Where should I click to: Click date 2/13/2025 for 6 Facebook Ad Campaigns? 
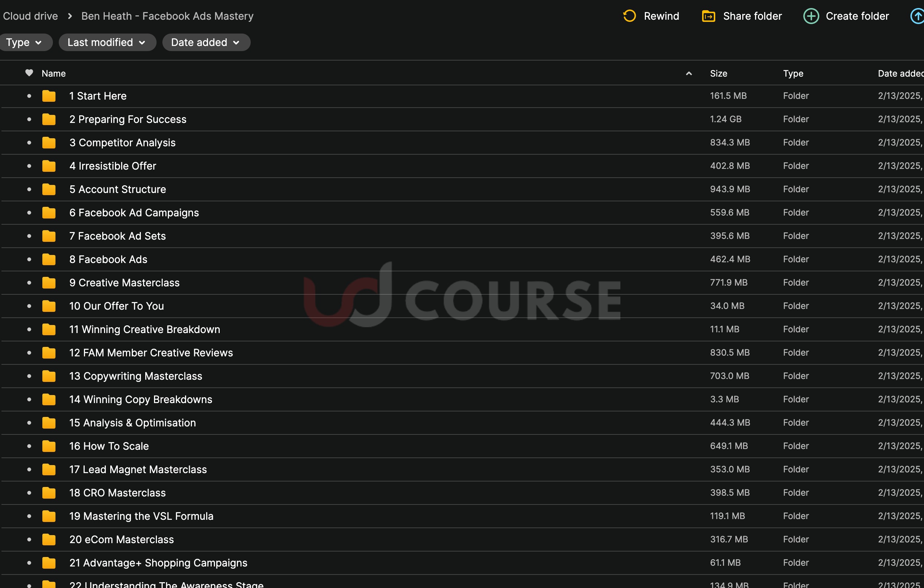click(900, 213)
